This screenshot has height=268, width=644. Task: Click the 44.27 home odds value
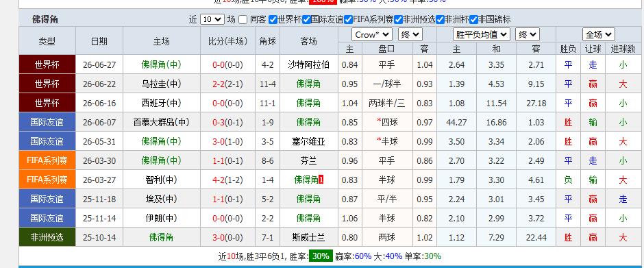[457, 122]
